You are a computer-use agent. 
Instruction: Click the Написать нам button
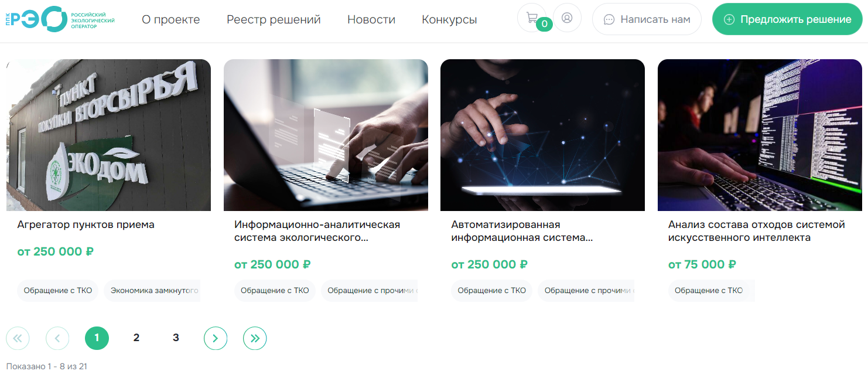pyautogui.click(x=647, y=19)
